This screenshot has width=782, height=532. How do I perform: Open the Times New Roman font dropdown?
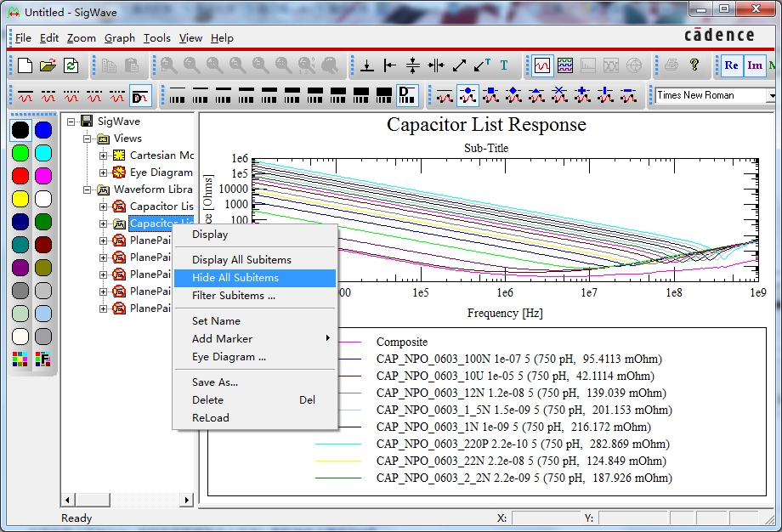[x=772, y=95]
